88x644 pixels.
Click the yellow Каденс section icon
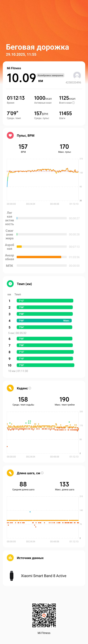10,388
